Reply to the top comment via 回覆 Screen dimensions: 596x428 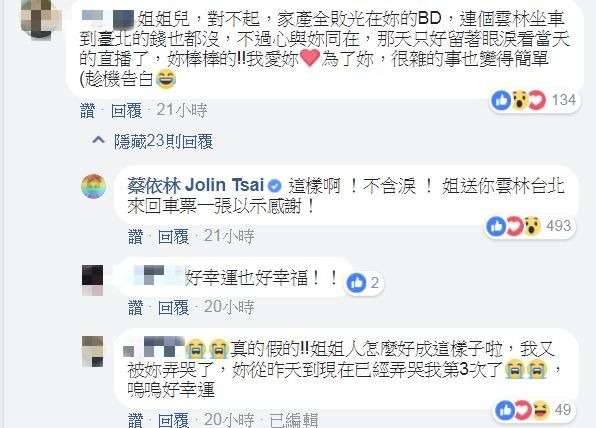coord(127,111)
